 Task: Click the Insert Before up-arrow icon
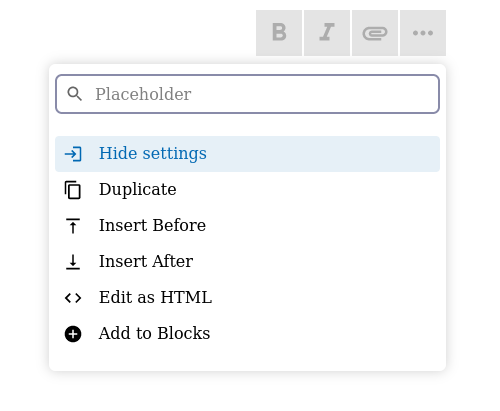(73, 226)
